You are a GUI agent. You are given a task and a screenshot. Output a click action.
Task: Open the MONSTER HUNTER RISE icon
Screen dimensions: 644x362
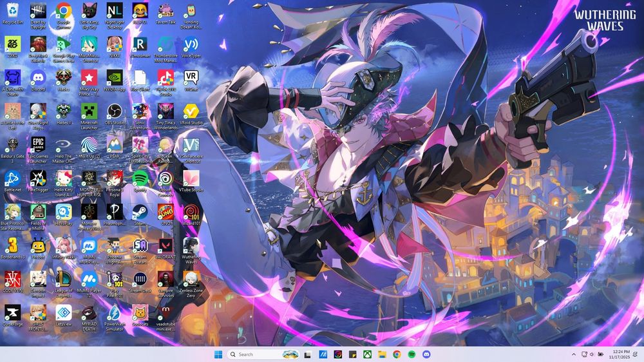coord(89,184)
